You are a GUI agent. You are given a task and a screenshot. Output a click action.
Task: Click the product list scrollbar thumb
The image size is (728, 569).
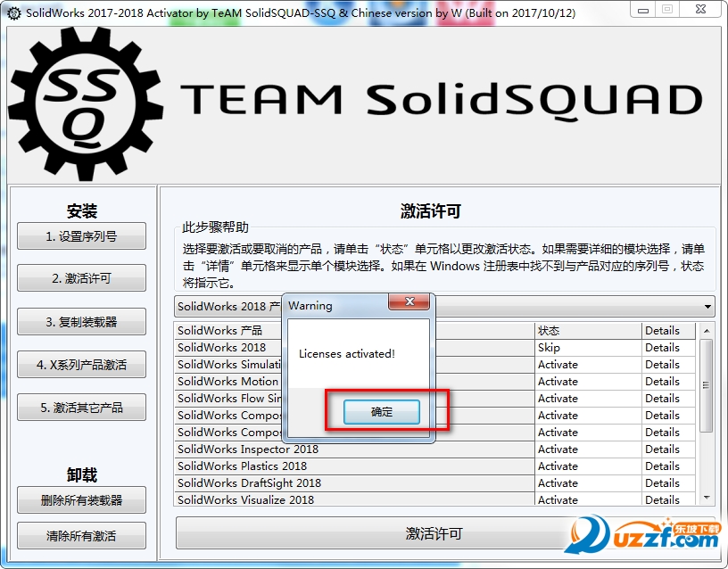click(x=707, y=385)
